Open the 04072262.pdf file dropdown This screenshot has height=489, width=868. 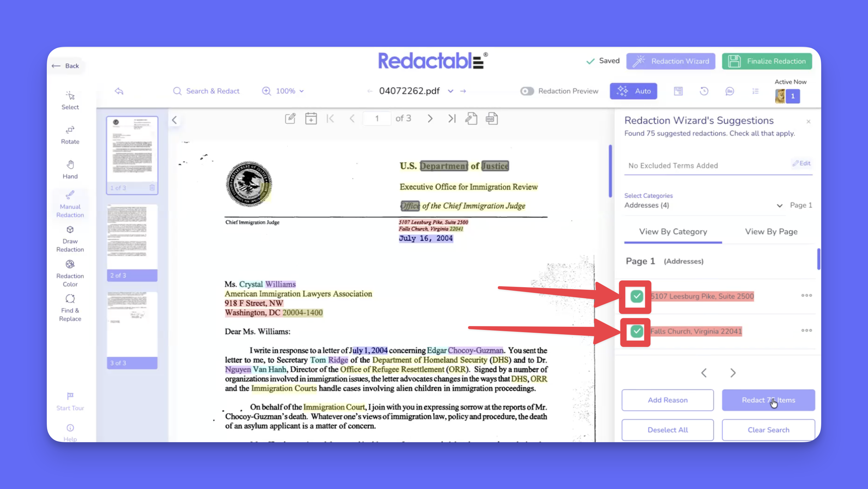450,91
